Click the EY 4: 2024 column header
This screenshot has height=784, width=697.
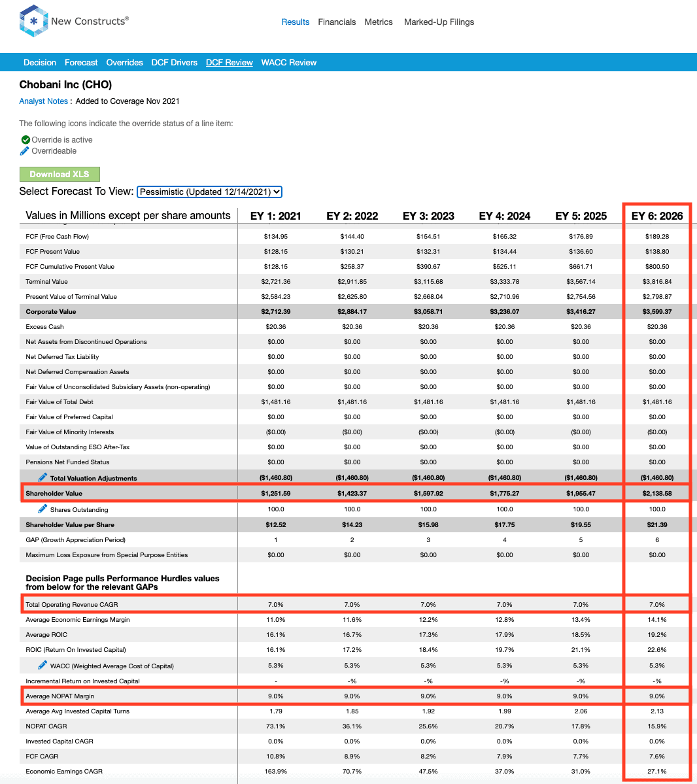tap(505, 216)
